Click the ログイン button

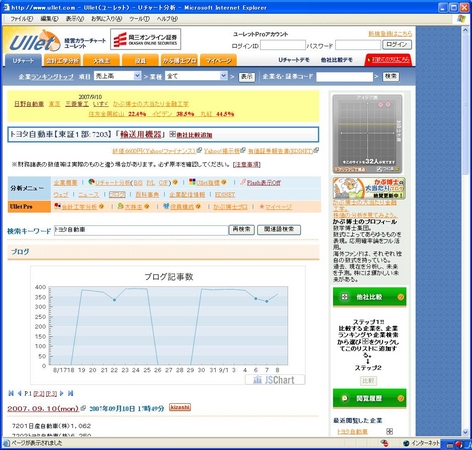(x=397, y=45)
